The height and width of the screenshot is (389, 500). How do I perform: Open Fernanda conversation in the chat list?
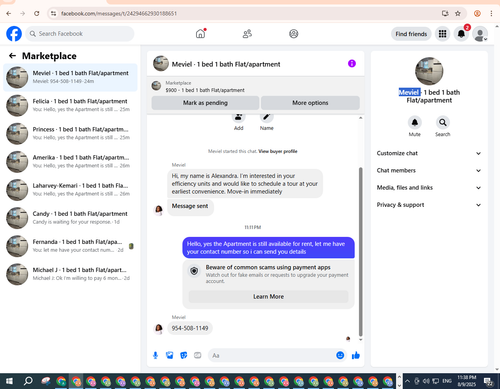pyautogui.click(x=70, y=246)
